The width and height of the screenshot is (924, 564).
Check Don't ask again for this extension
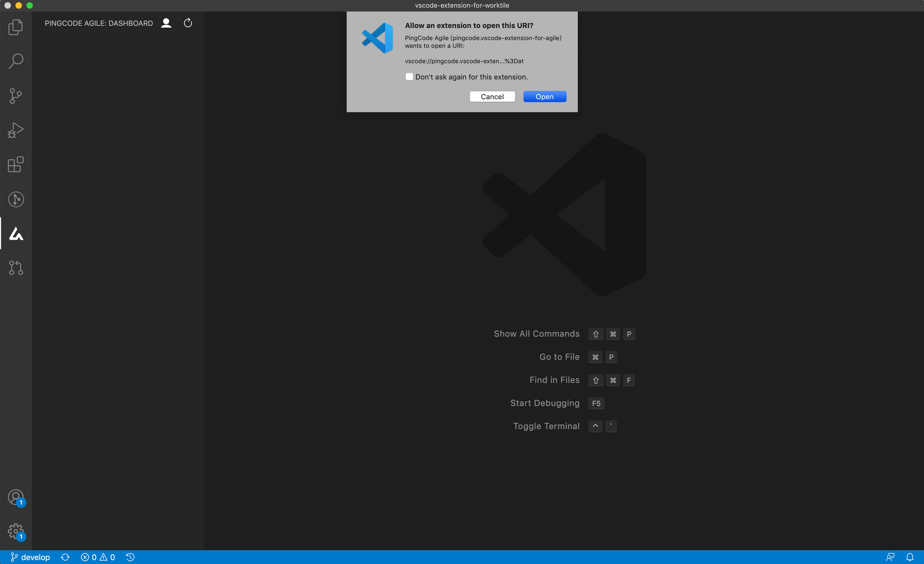(x=409, y=77)
